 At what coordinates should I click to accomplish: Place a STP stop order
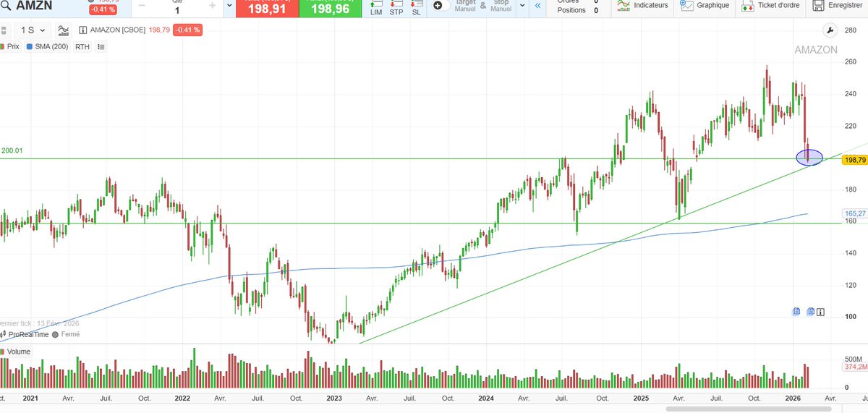point(396,9)
